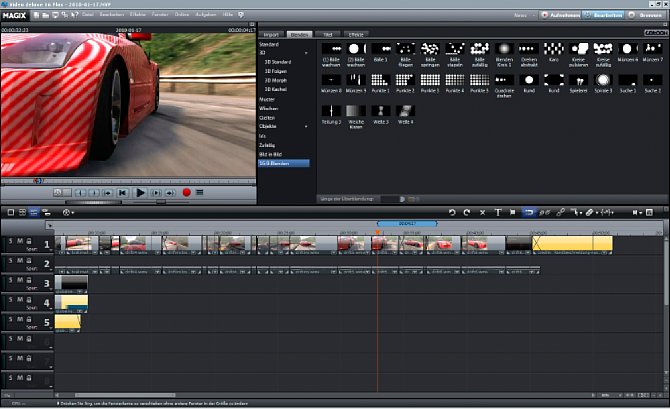The width and height of the screenshot is (670, 409).
Task: Click the horizontal timeline scrollbar
Action: pos(125,395)
